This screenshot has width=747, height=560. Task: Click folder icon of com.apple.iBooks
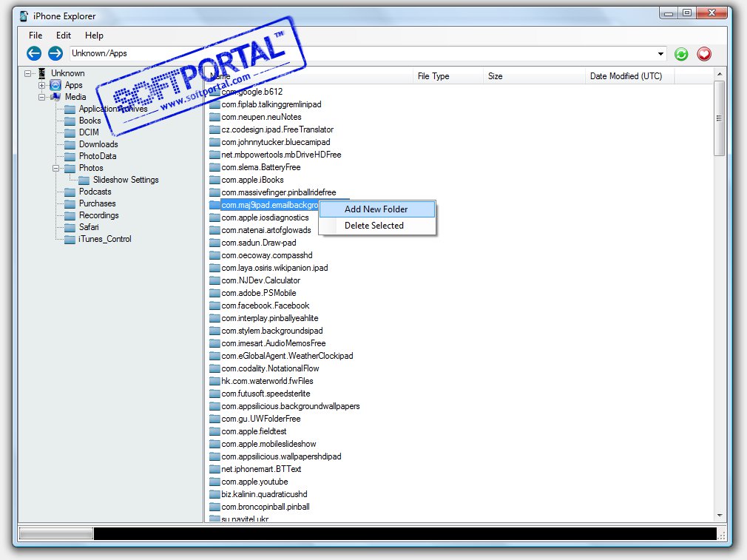pyautogui.click(x=214, y=181)
